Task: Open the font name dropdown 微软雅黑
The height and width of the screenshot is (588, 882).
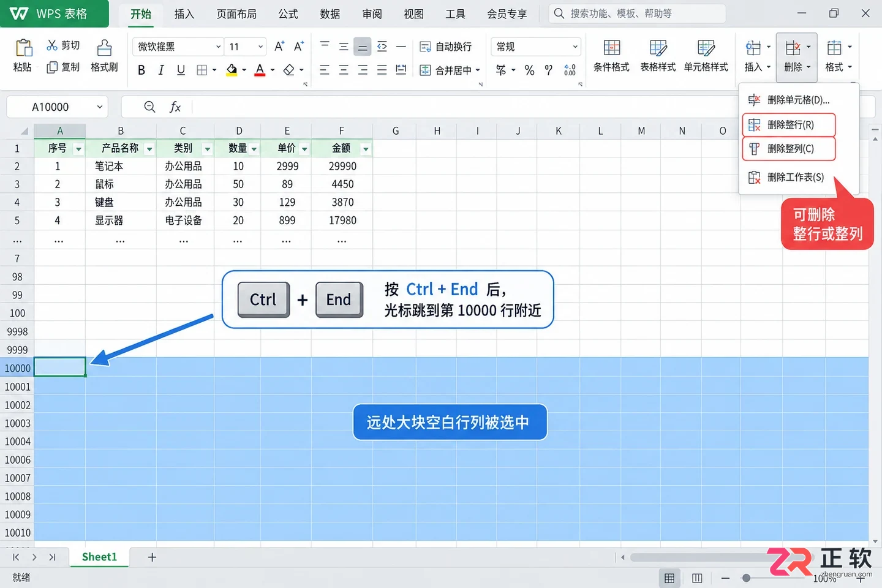Action: click(x=219, y=47)
